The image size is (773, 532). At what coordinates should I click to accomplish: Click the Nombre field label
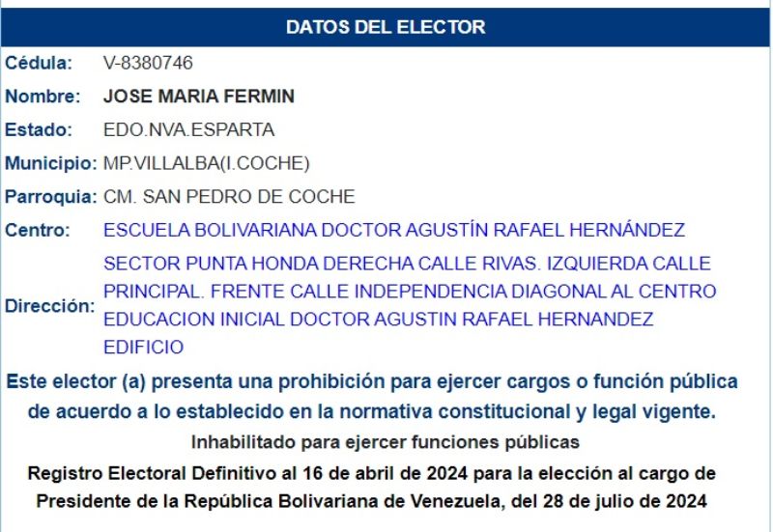click(x=43, y=96)
